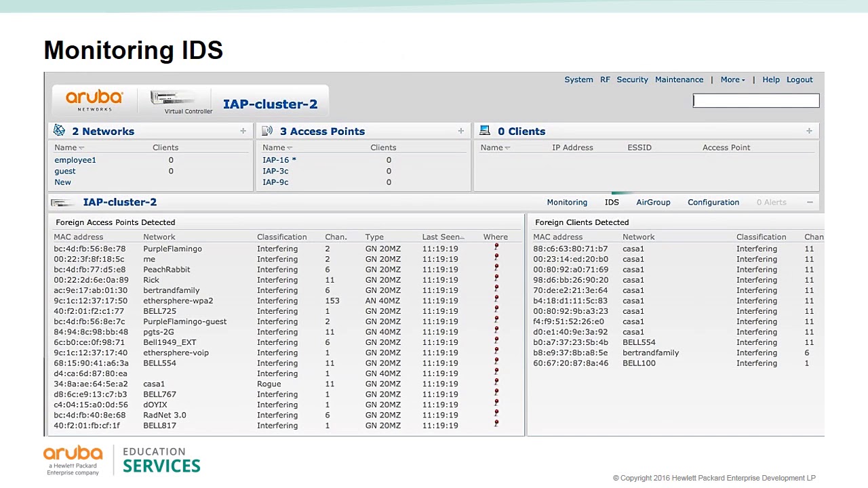The width and height of the screenshot is (868, 488).
Task: Click the Logout link
Action: [800, 79]
